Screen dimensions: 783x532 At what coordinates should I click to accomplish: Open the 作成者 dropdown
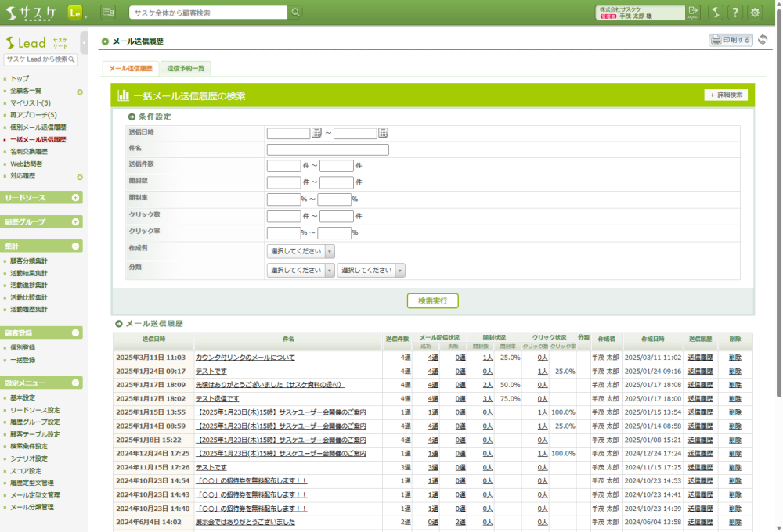301,251
